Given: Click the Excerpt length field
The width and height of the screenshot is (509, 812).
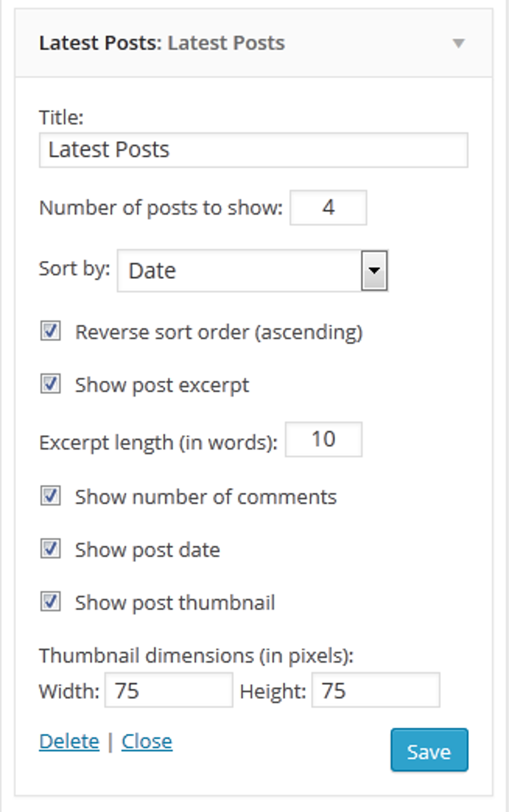Looking at the screenshot, I should [x=323, y=439].
